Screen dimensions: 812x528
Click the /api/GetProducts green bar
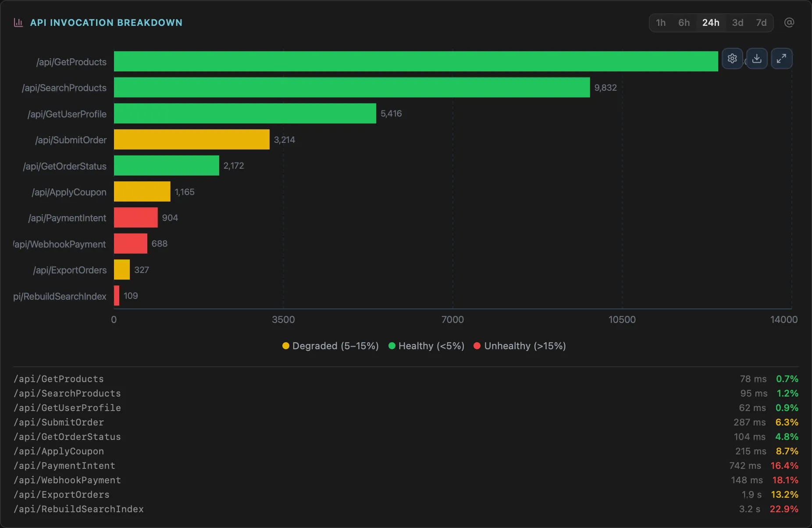tap(416, 61)
